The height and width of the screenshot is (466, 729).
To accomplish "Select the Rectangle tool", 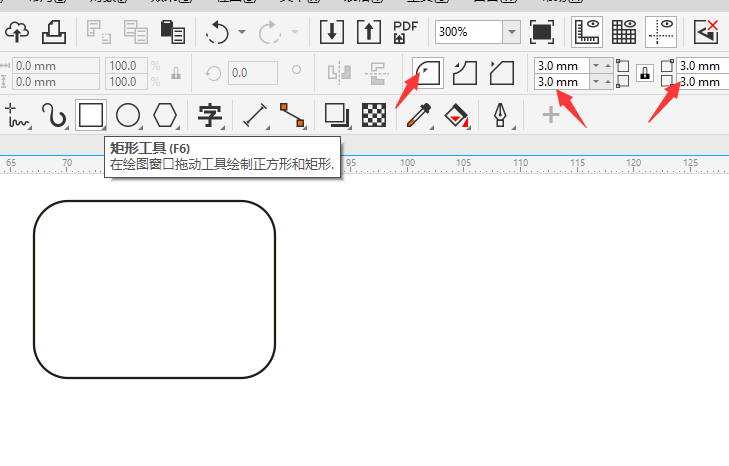I will (91, 115).
